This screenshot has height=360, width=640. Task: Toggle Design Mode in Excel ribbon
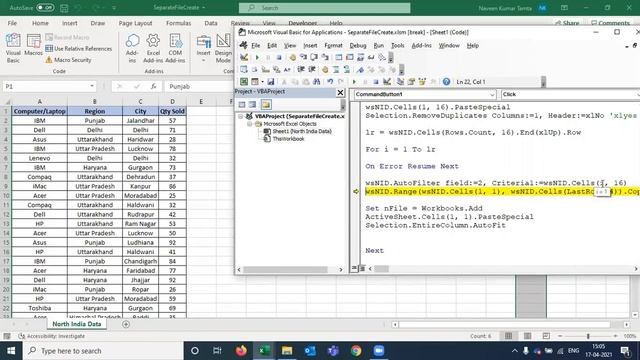(223, 48)
